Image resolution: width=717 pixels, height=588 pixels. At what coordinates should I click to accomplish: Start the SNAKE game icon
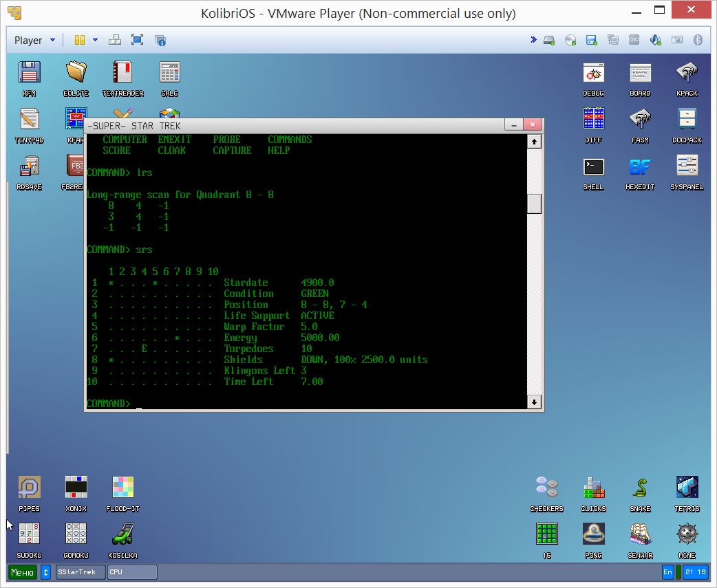[640, 488]
